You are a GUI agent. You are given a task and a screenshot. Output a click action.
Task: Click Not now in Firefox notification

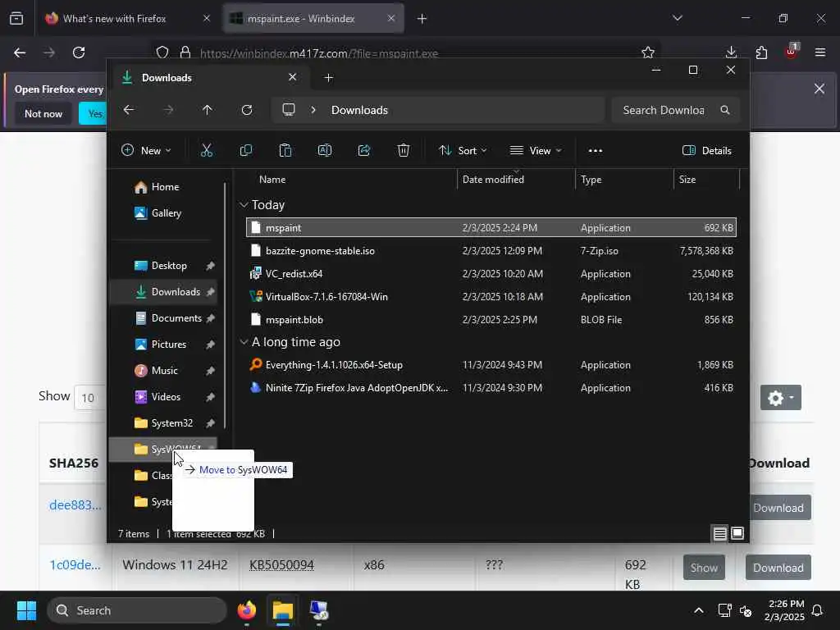click(x=43, y=113)
